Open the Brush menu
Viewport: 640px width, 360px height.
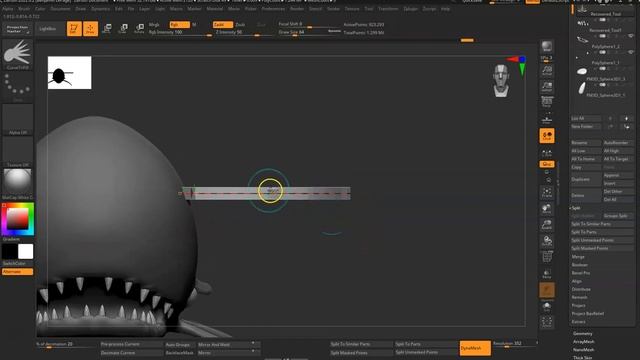[x=24, y=9]
